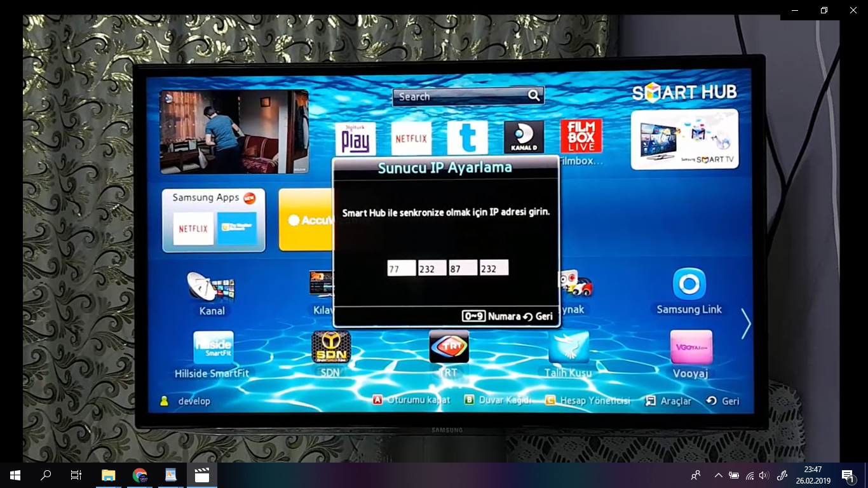Click Geri inside the IP dialog
The width and height of the screenshot is (868, 488).
click(538, 316)
